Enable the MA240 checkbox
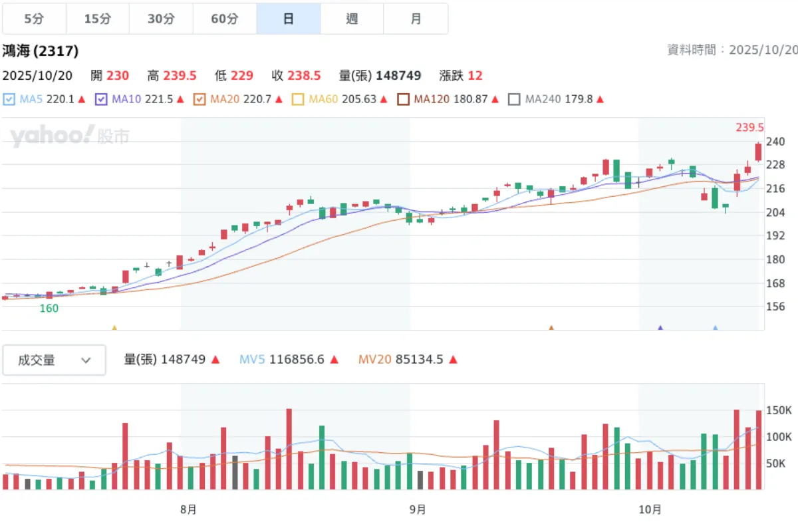 coord(514,100)
